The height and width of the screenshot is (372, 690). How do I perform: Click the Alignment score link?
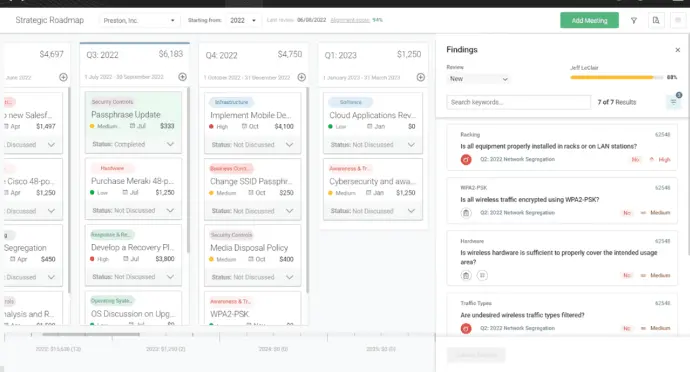[x=350, y=20]
